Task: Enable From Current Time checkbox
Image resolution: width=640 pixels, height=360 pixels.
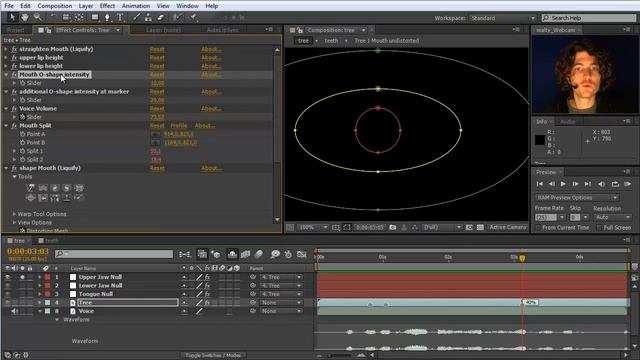Action: [538, 227]
